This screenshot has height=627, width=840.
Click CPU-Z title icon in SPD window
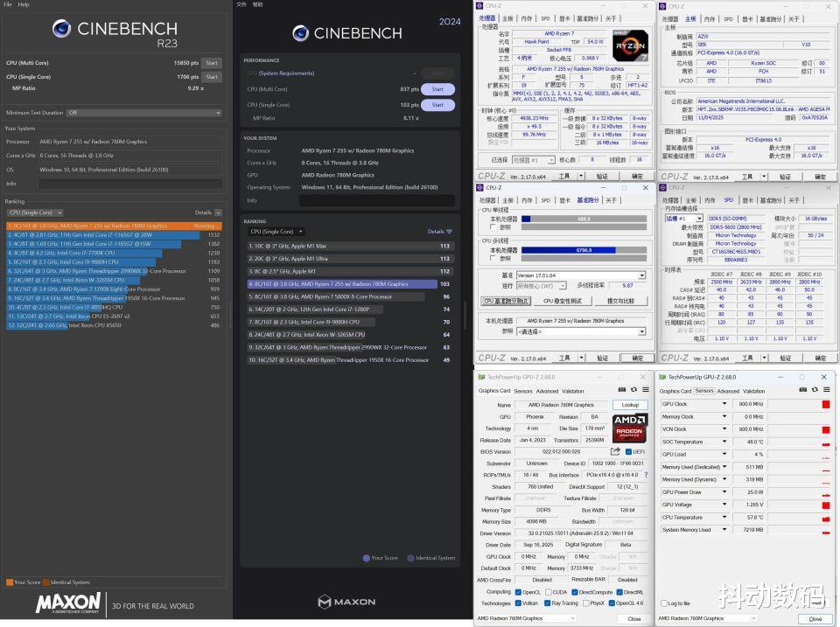point(662,188)
